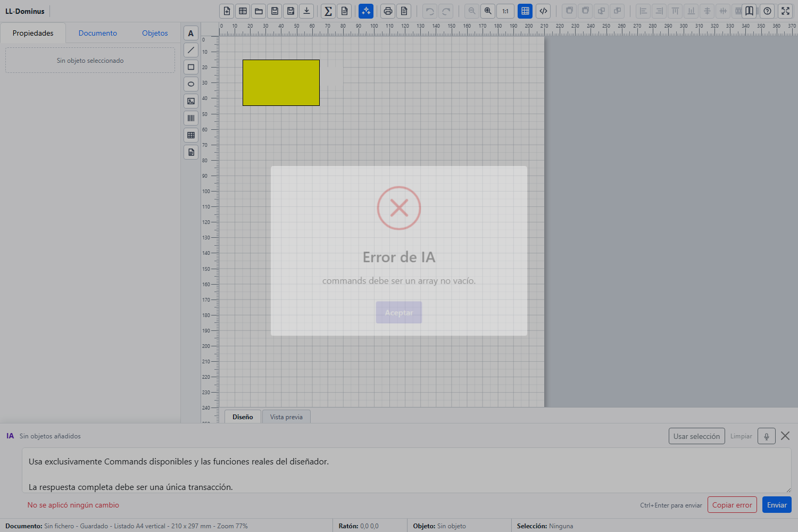Viewport: 798px width, 532px height.
Task: Switch to the Propiedades tab
Action: point(33,33)
